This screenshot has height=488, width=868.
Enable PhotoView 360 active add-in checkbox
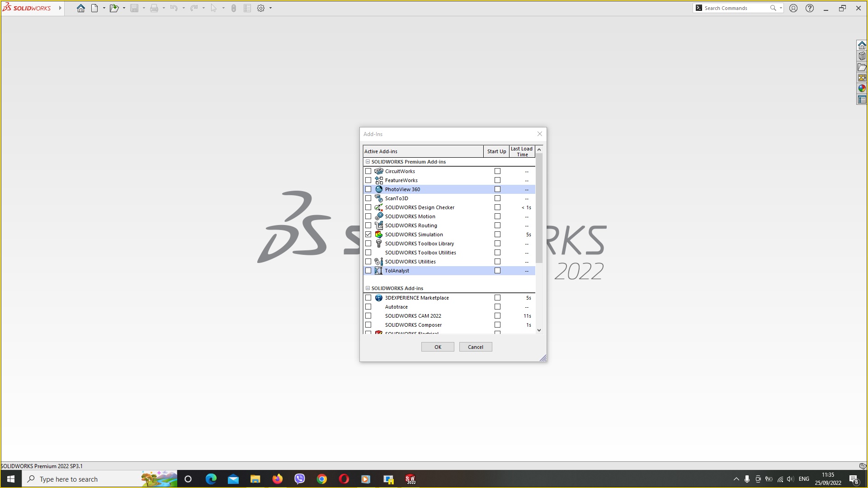click(x=368, y=189)
